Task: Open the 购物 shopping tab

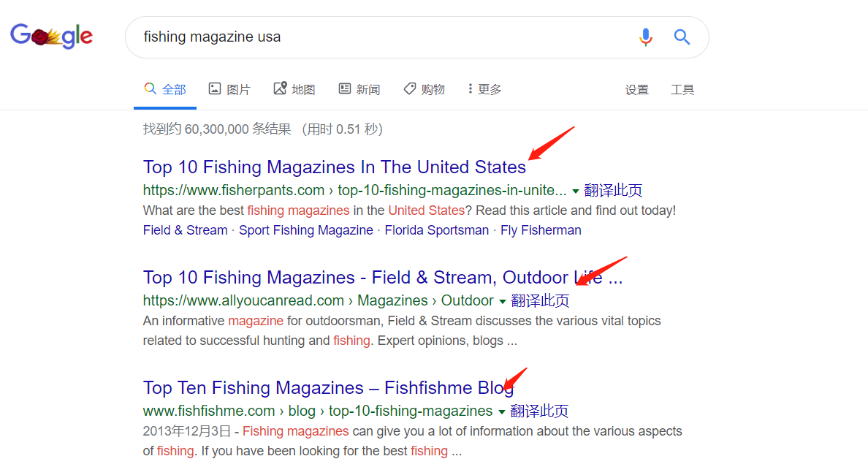Action: click(424, 89)
